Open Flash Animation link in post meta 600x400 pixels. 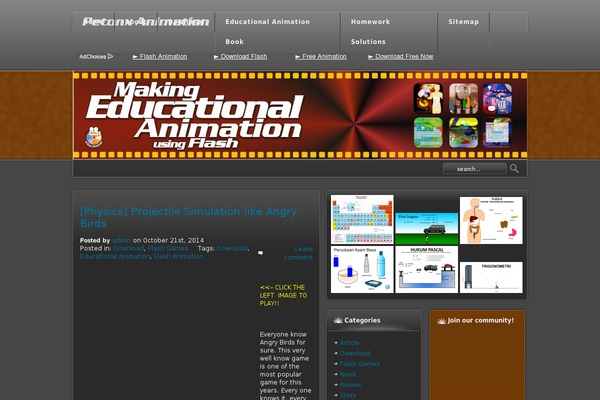tap(178, 256)
